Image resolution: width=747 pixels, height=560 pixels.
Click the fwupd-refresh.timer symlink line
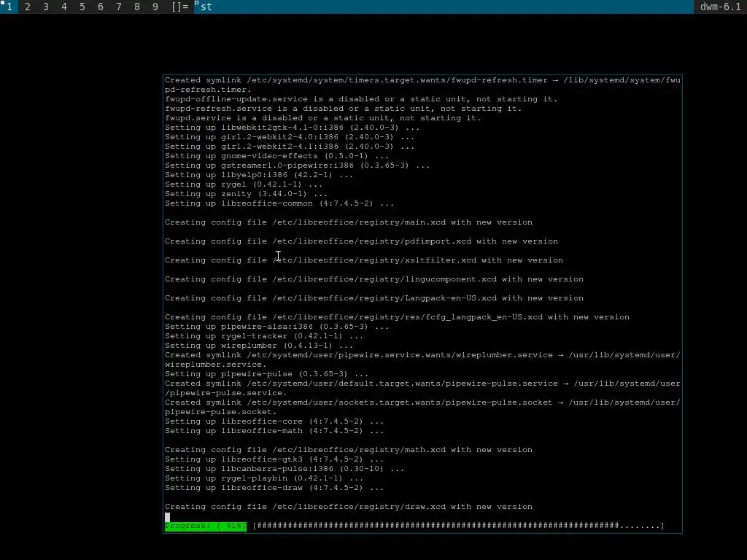click(x=422, y=85)
